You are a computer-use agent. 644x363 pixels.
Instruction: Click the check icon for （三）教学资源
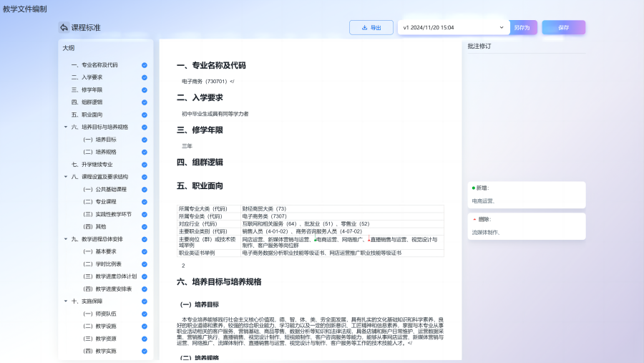point(145,339)
